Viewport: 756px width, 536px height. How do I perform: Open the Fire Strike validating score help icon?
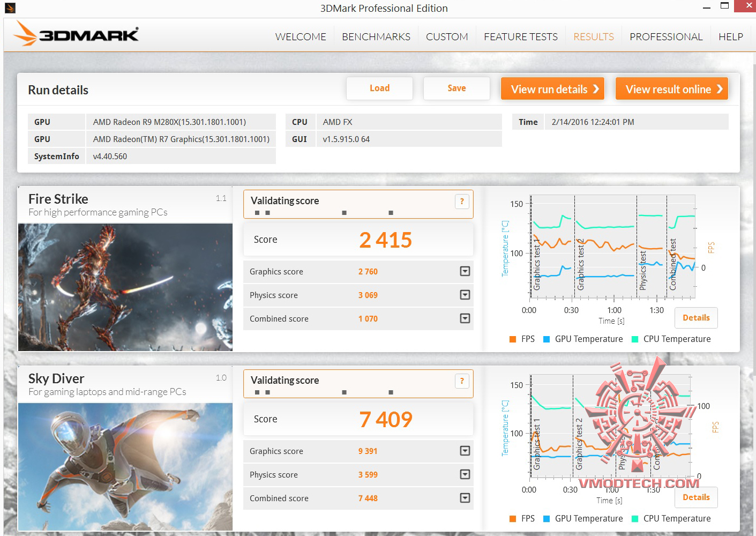pos(462,202)
